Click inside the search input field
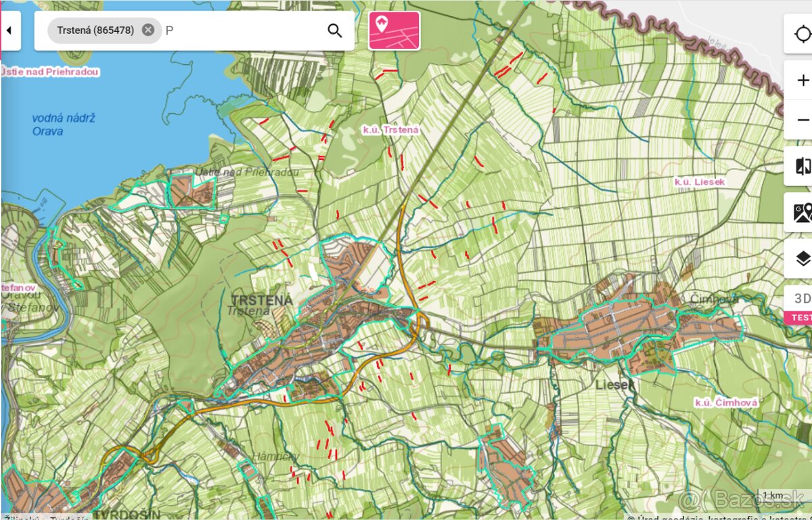This screenshot has width=812, height=520. coord(244,30)
